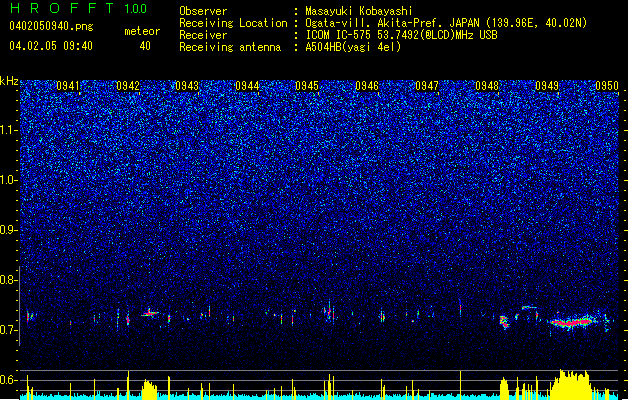Click the receiver ICOM IC-575 text
Viewport: 629px width, 400px height.
pyautogui.click(x=401, y=35)
